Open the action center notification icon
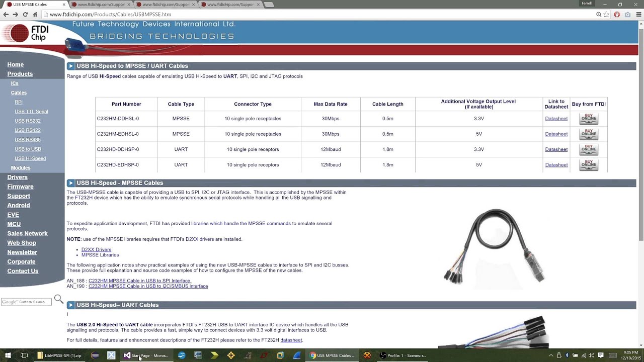The image size is (644, 362). (601, 355)
